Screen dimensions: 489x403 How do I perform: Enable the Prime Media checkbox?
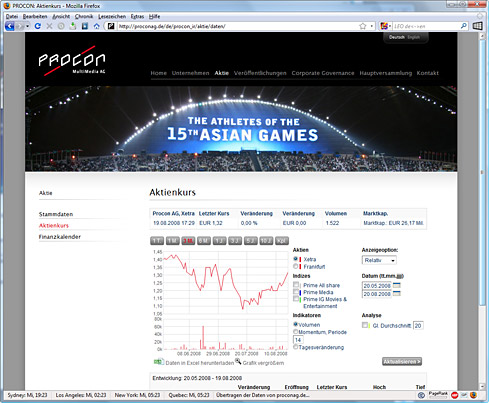point(296,292)
